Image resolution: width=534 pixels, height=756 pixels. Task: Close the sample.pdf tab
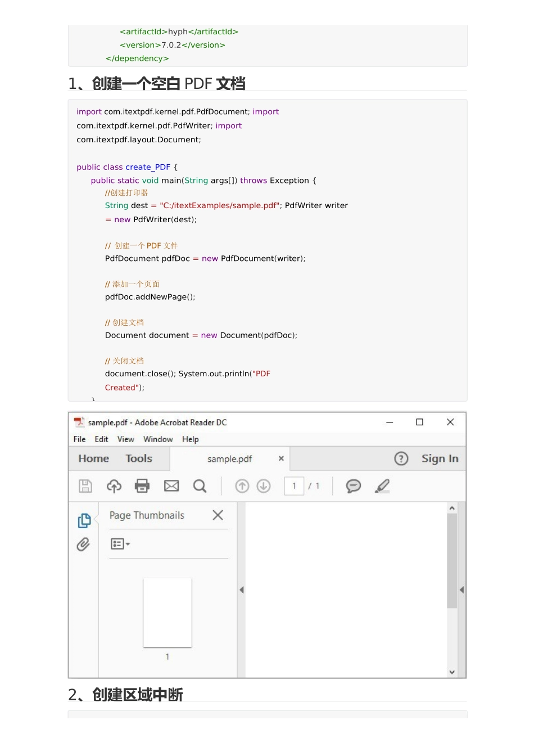[281, 458]
